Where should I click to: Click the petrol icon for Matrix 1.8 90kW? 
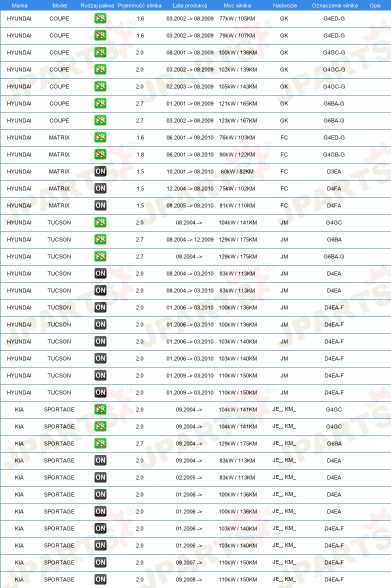100,154
